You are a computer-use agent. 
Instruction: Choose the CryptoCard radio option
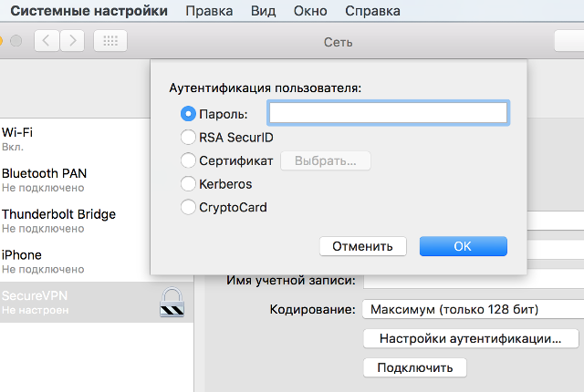coord(188,207)
